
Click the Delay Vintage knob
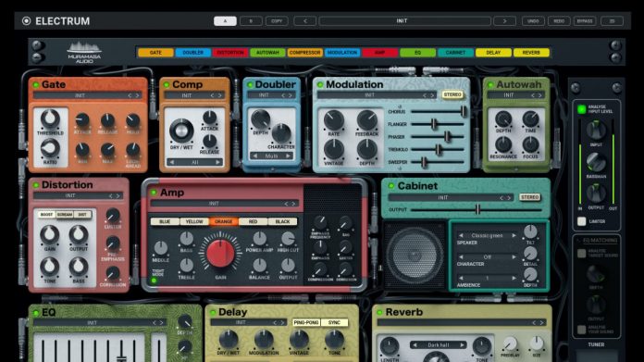[x=299, y=340]
